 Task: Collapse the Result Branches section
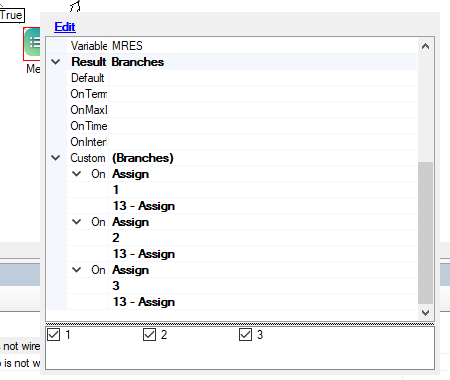click(56, 62)
